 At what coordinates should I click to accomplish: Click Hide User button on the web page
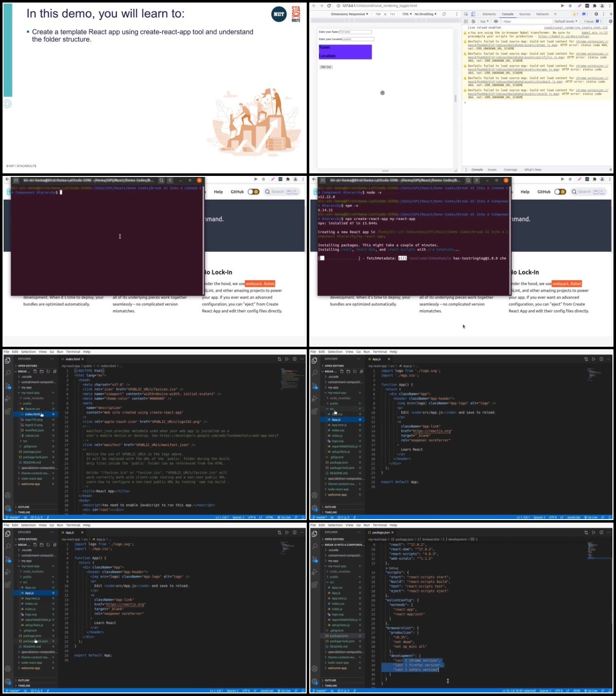[x=325, y=67]
